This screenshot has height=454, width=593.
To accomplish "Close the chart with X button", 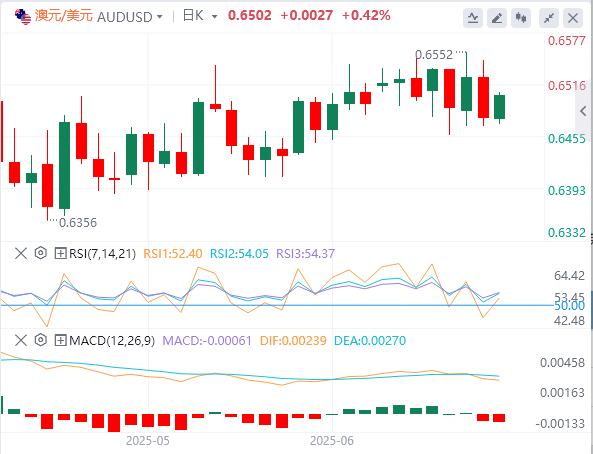I will pyautogui.click(x=573, y=18).
